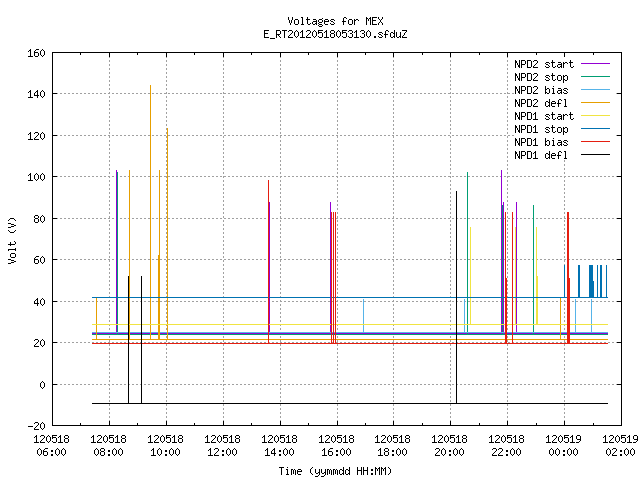Click the red NPD1 bias legend line

pos(595,142)
